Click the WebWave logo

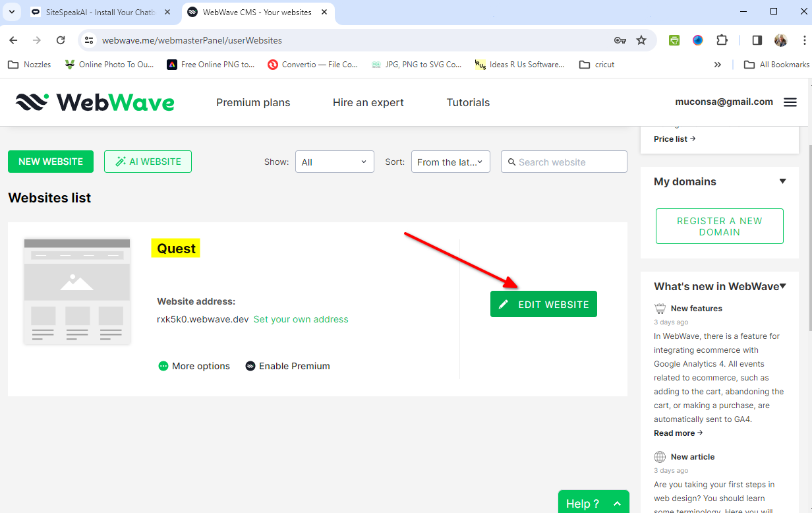(x=95, y=102)
